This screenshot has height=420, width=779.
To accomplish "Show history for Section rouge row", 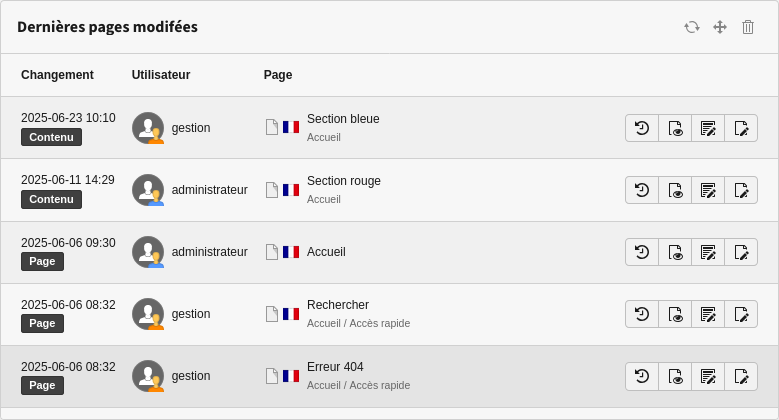I will 642,190.
